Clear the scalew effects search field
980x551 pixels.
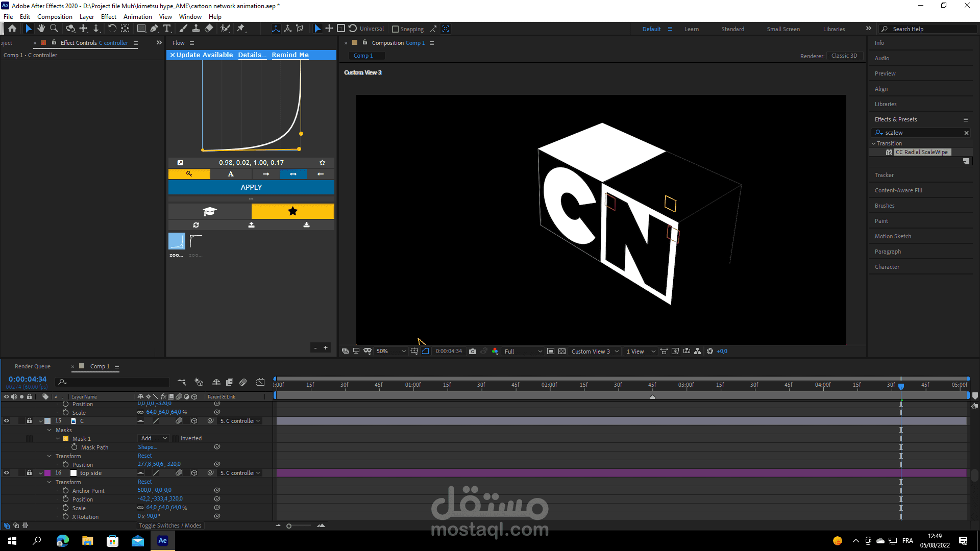coord(966,133)
